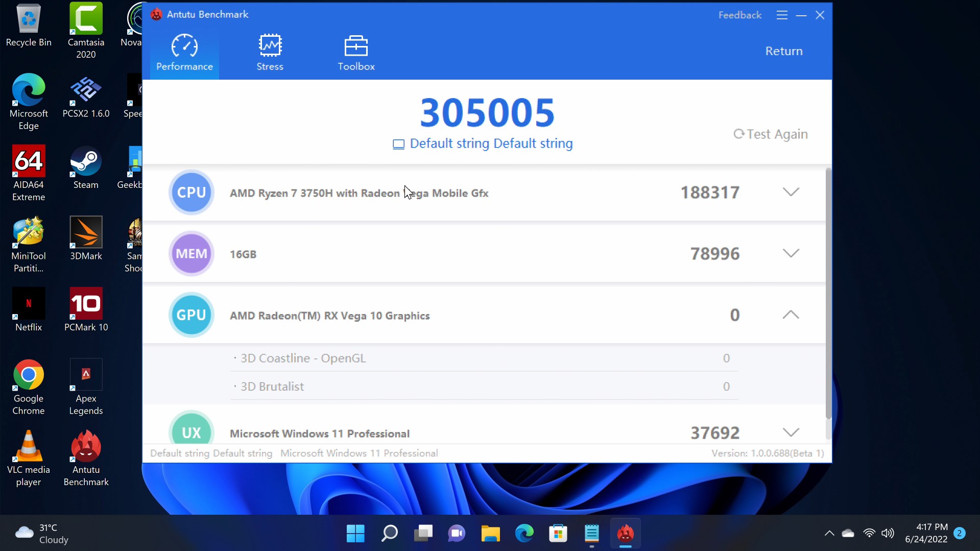The width and height of the screenshot is (980, 551).
Task: Click AMD Ryzen 7 3750H processor name
Action: point(359,193)
